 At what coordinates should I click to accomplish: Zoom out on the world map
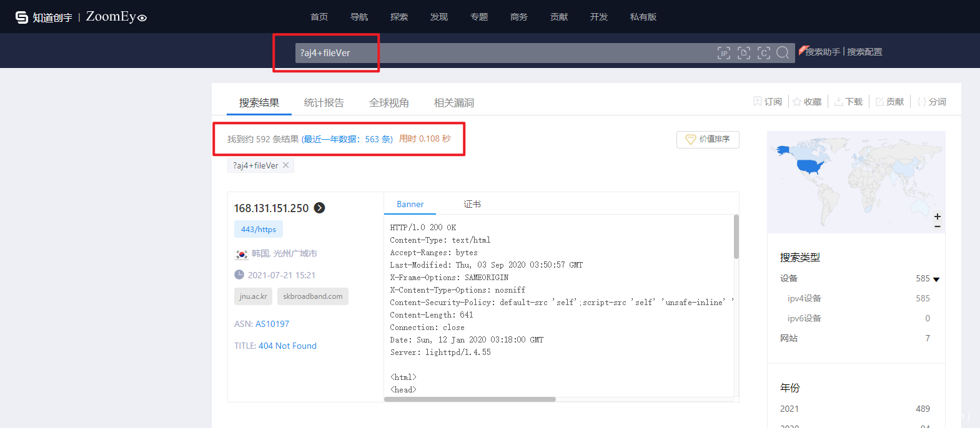937,226
